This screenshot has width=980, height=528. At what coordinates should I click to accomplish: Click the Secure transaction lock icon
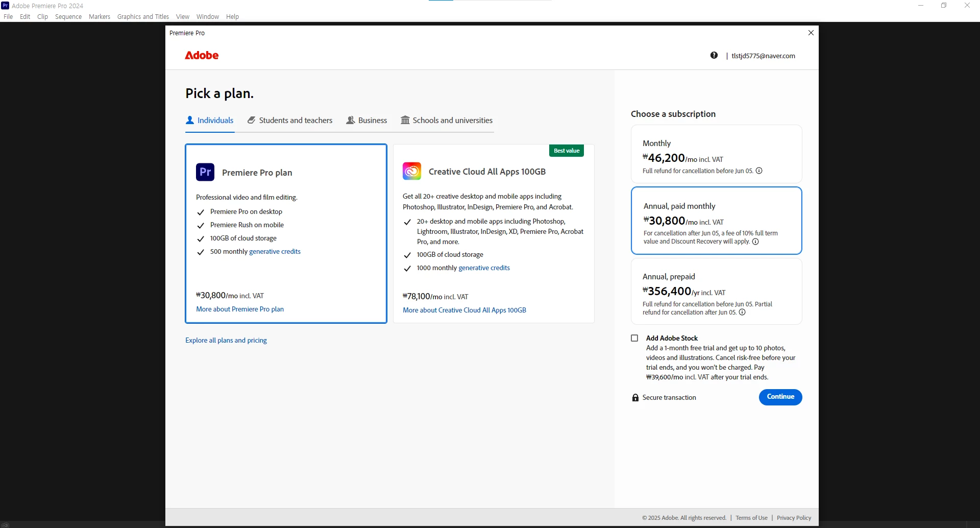click(x=635, y=397)
